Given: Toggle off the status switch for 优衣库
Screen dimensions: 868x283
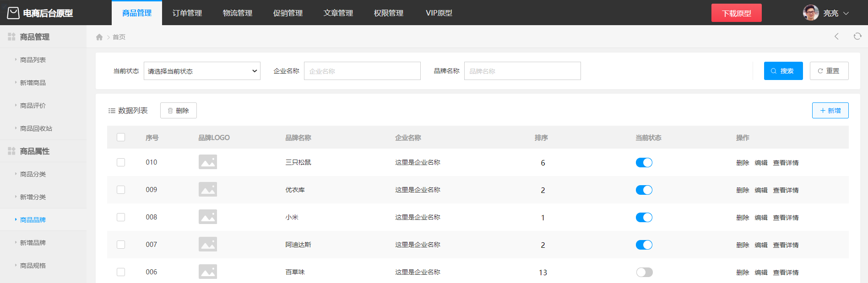Looking at the screenshot, I should click(644, 190).
